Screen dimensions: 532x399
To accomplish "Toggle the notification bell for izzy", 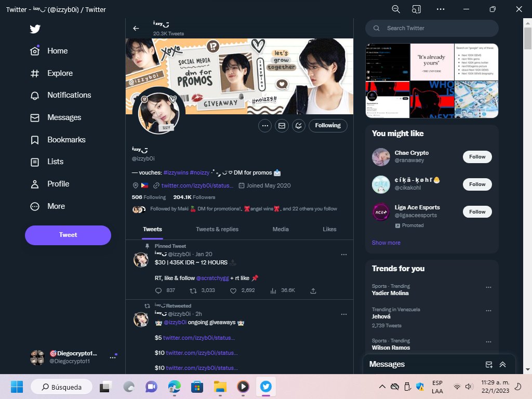I will coord(299,126).
